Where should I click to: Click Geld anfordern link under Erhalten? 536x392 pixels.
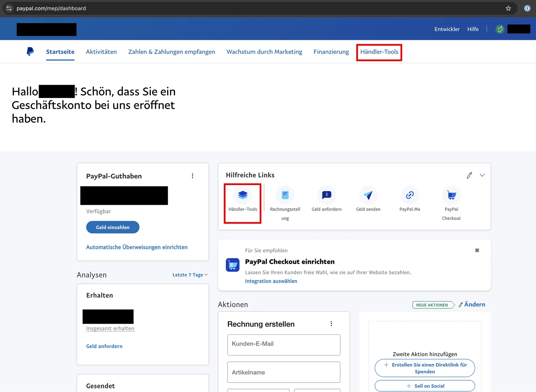click(104, 346)
